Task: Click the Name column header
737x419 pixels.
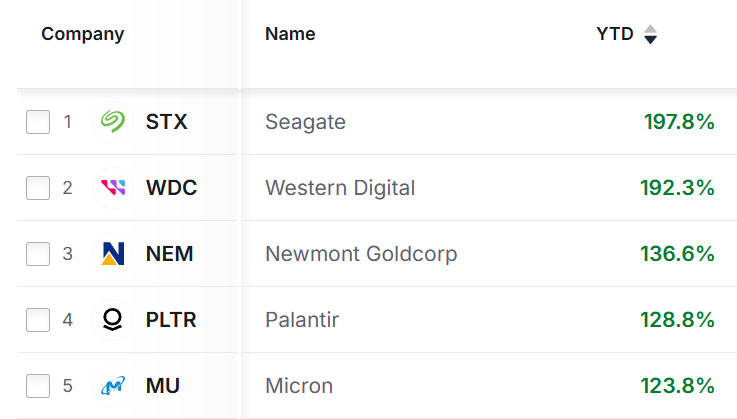Action: tap(290, 34)
